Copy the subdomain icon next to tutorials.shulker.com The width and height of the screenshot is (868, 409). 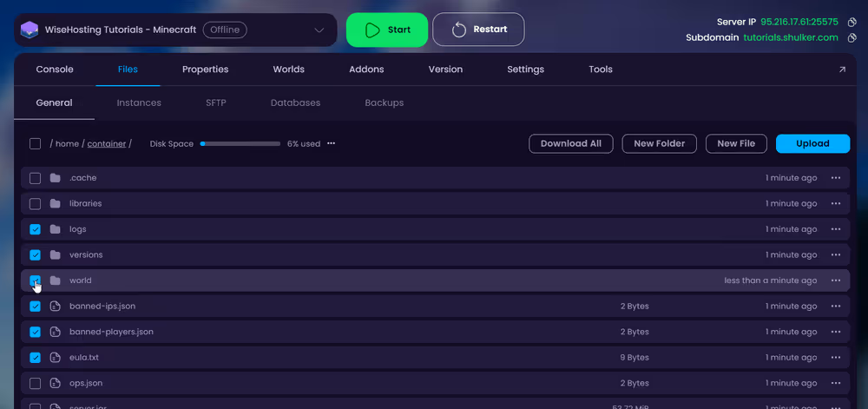point(852,38)
